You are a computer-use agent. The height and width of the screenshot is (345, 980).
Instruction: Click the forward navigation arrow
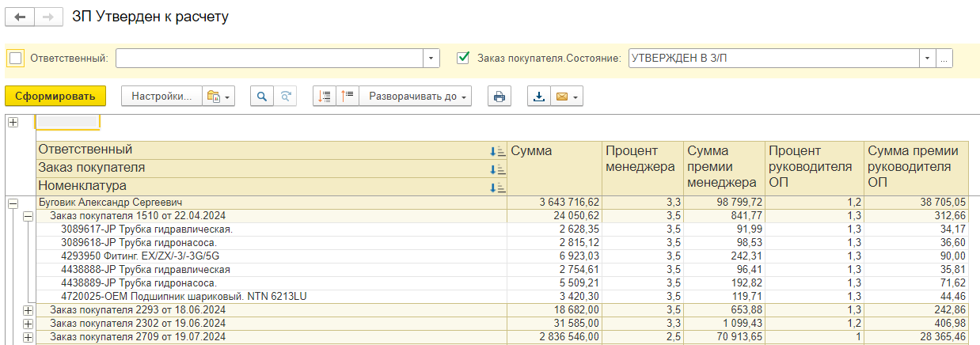(x=47, y=17)
